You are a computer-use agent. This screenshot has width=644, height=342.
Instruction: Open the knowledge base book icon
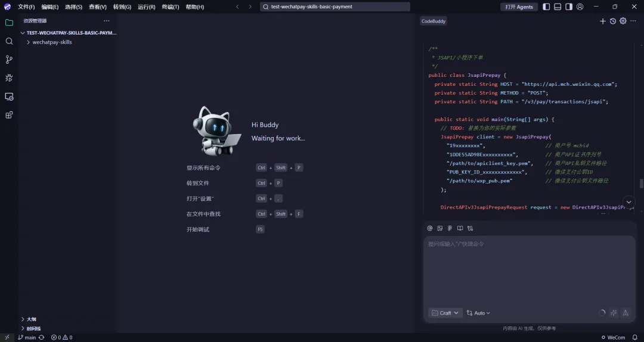pyautogui.click(x=460, y=228)
